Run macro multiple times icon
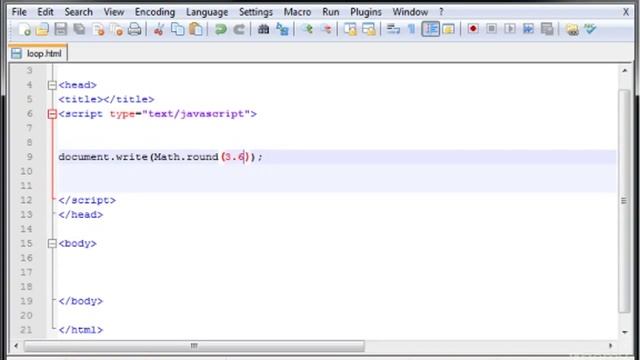Image resolution: width=640 pixels, height=360 pixels. coord(528,29)
